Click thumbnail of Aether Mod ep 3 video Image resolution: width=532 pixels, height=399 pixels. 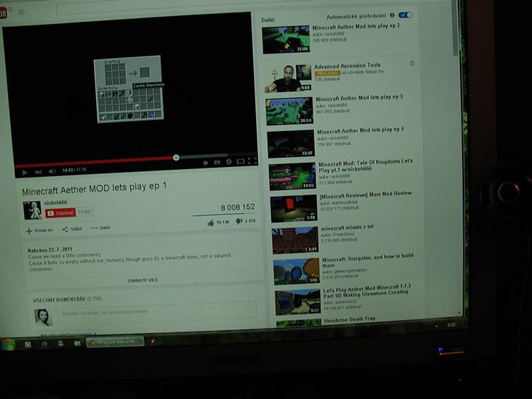(289, 111)
